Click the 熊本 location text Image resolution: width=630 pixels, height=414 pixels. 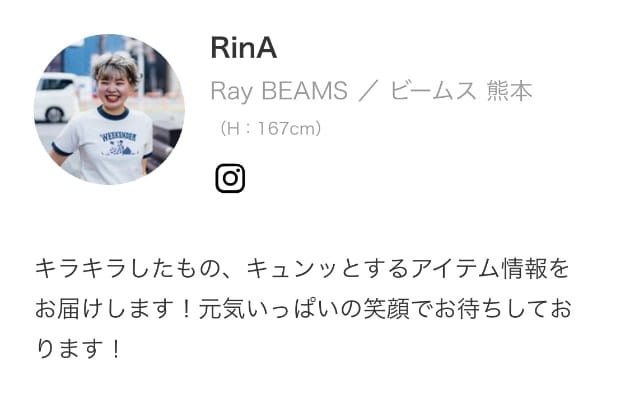(x=510, y=90)
